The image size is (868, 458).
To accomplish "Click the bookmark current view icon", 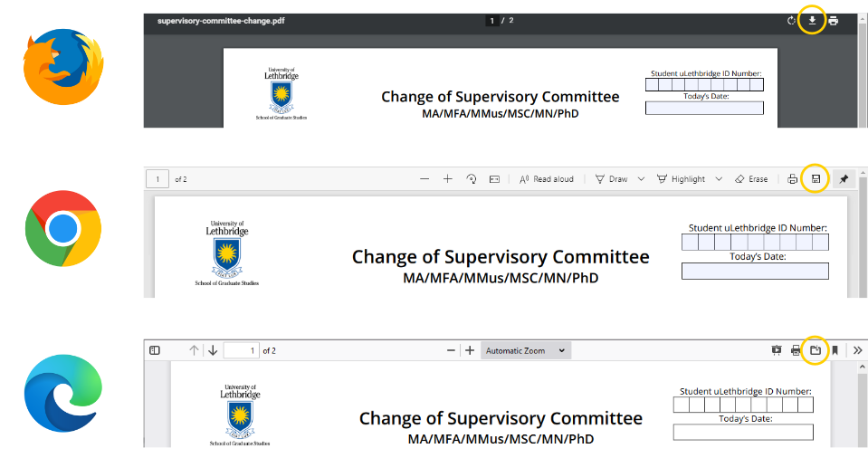I will 835,350.
